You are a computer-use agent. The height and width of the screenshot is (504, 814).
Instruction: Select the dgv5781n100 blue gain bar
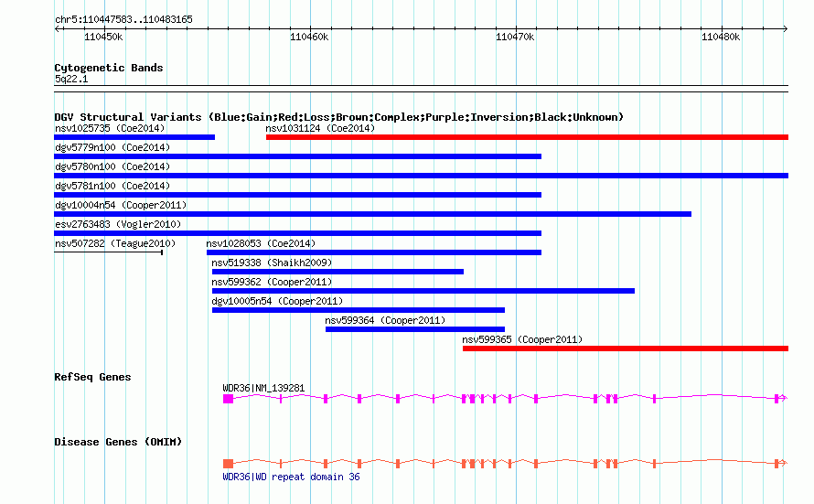click(x=297, y=195)
